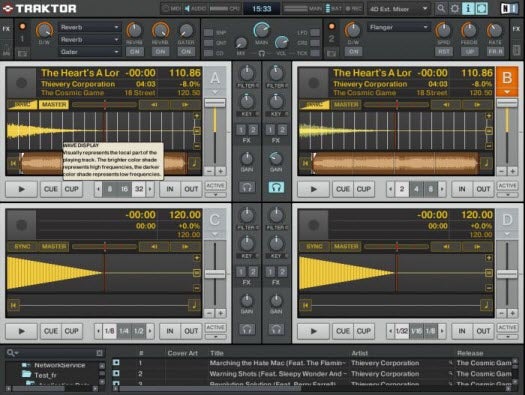Click the note icon on Deck A stripe

194,163
